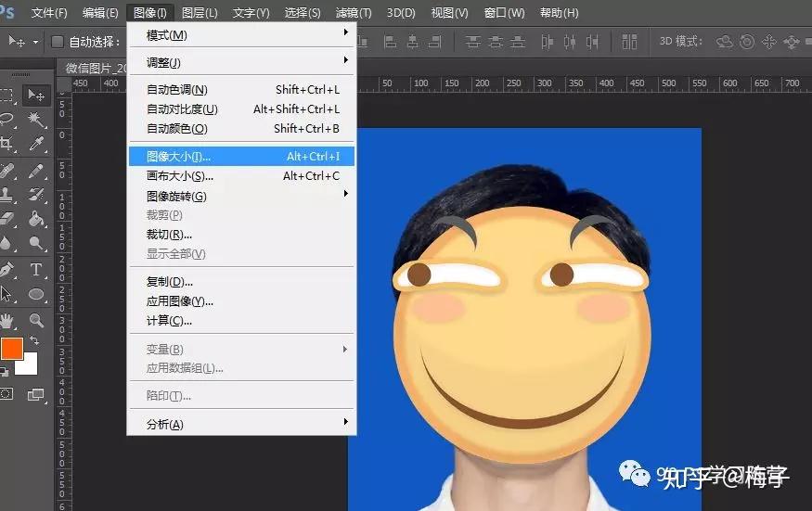Open the 视图(V) menu
Image resolution: width=812 pixels, height=511 pixels.
[x=449, y=12]
